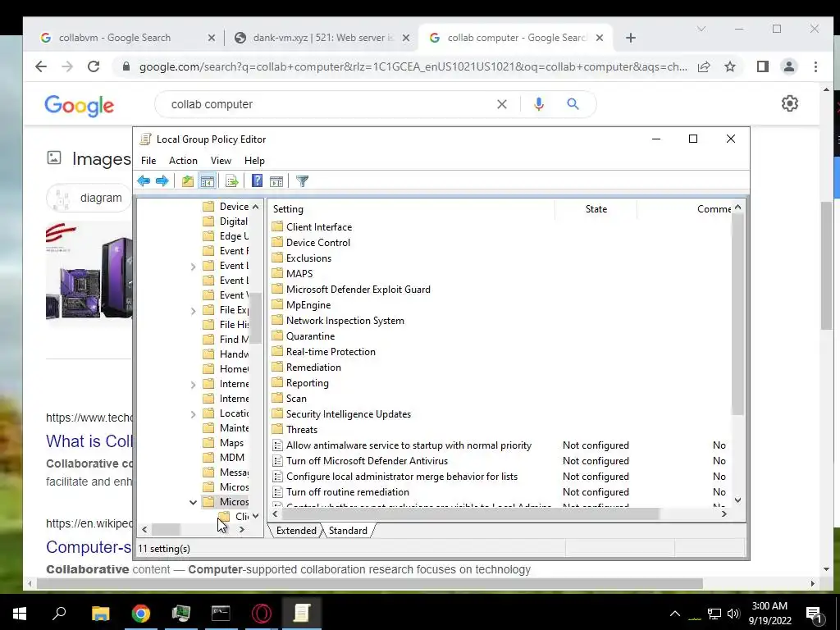Open the View menu

(x=221, y=161)
